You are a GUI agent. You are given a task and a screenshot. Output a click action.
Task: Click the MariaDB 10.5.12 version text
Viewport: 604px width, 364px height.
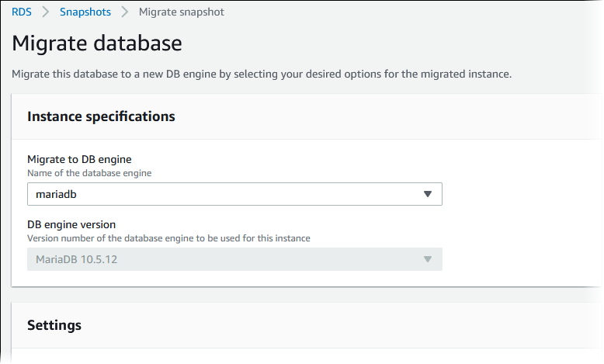click(77, 259)
